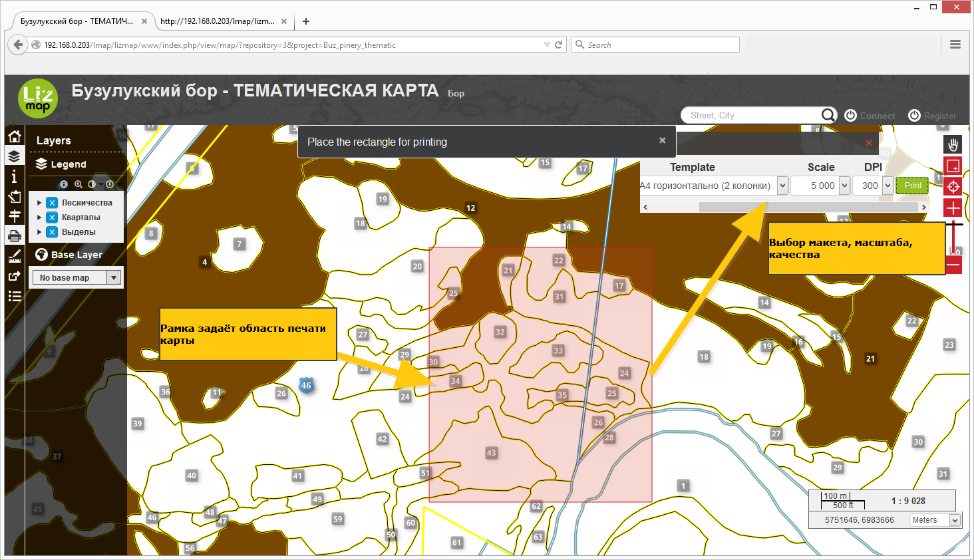The width and height of the screenshot is (974, 560).
Task: Click the Home icon in sidebar
Action: click(15, 136)
